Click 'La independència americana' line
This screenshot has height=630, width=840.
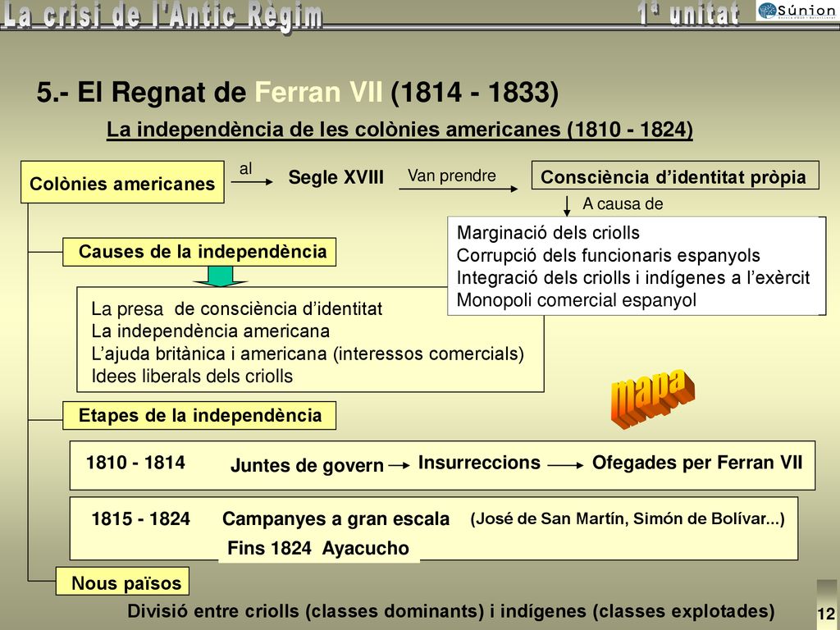(x=211, y=331)
